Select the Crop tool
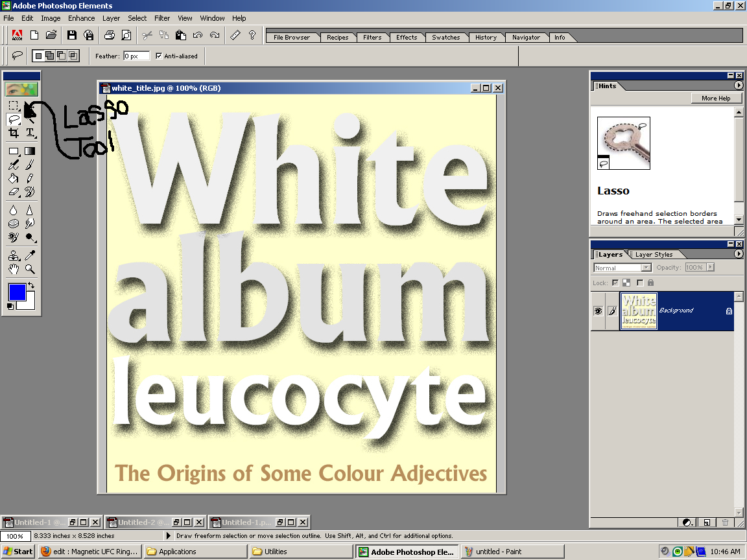Viewport: 747px width, 560px height. click(14, 133)
